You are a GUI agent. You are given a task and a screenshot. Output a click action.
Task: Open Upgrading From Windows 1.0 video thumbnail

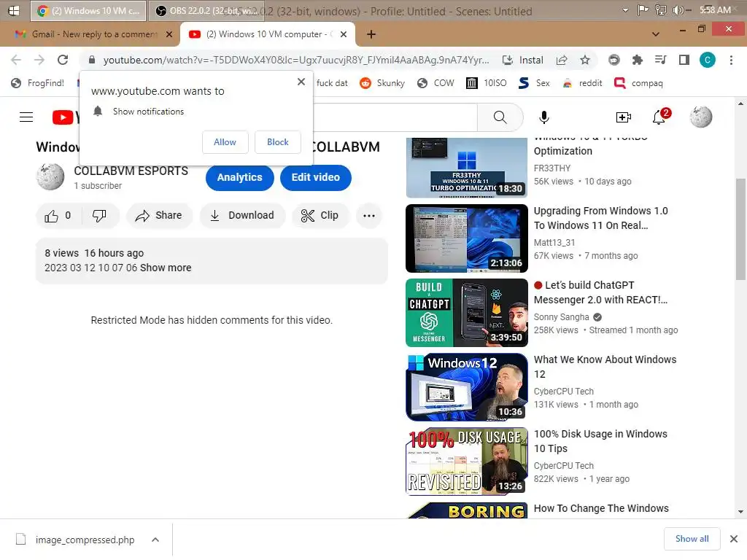(467, 238)
